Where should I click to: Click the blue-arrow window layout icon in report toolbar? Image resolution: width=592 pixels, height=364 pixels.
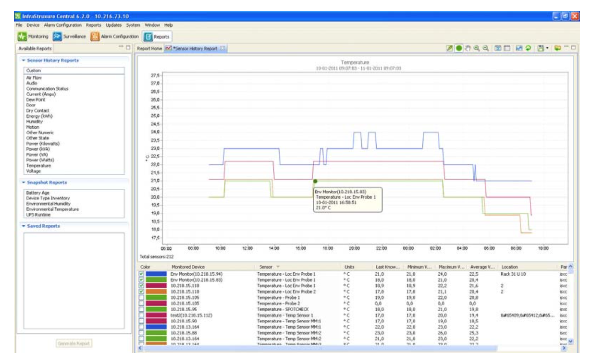[x=498, y=49]
